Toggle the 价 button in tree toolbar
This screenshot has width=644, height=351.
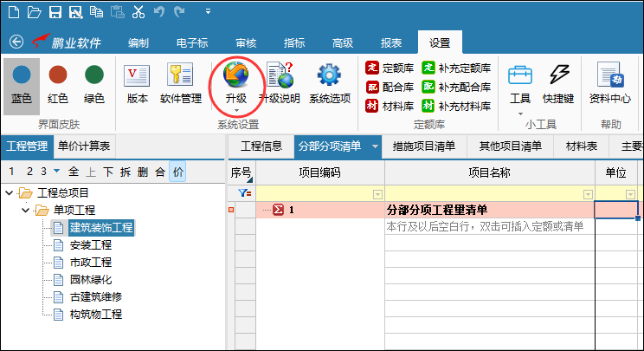[177, 172]
